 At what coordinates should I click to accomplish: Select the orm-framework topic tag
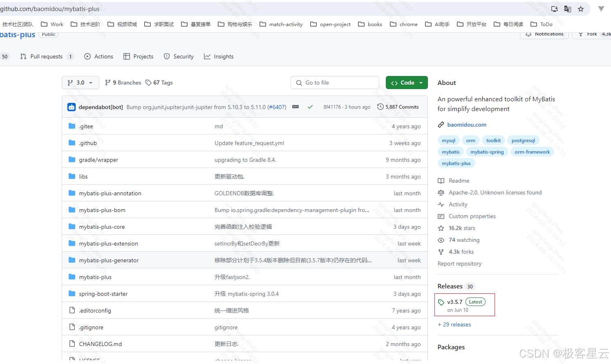coord(532,152)
